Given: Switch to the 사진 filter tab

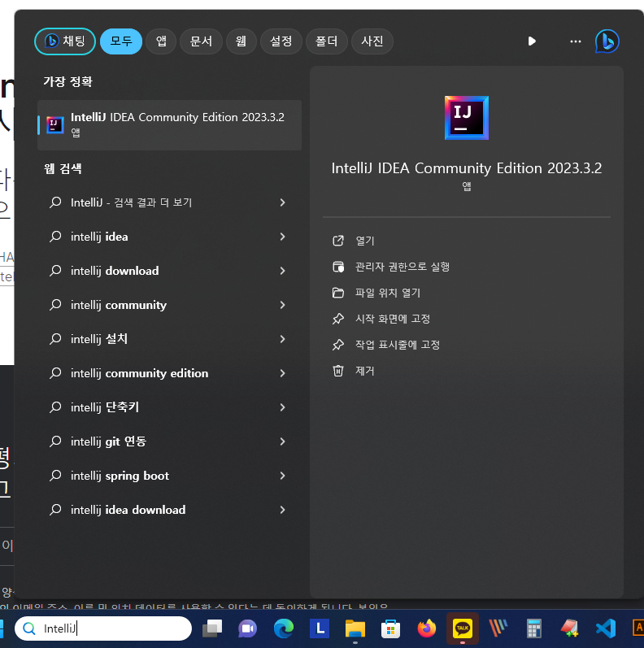Looking at the screenshot, I should [x=372, y=41].
